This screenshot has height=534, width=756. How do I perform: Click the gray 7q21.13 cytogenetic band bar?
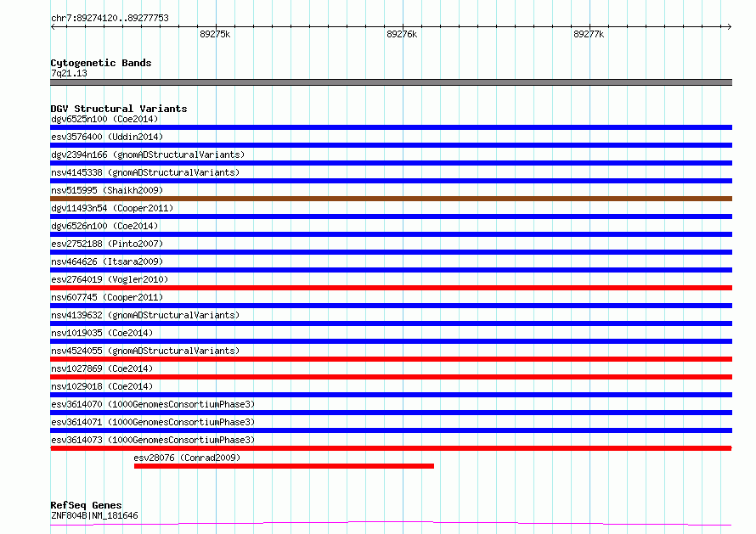click(391, 82)
